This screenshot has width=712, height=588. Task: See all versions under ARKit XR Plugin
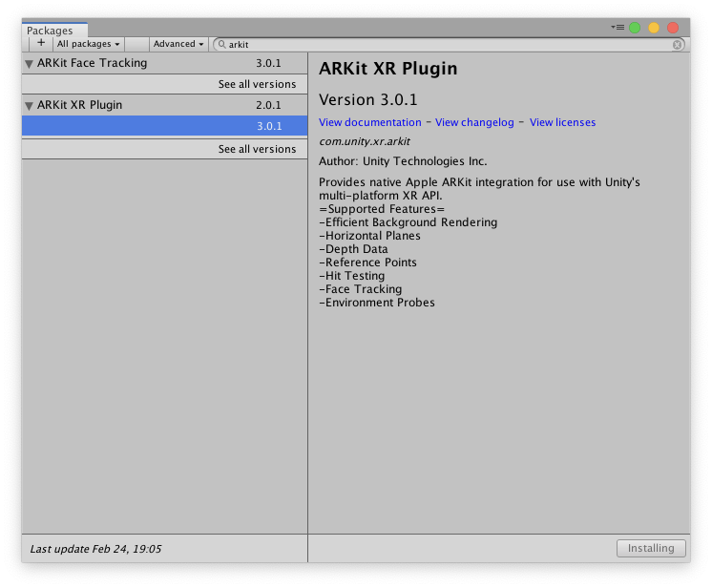pos(257,149)
